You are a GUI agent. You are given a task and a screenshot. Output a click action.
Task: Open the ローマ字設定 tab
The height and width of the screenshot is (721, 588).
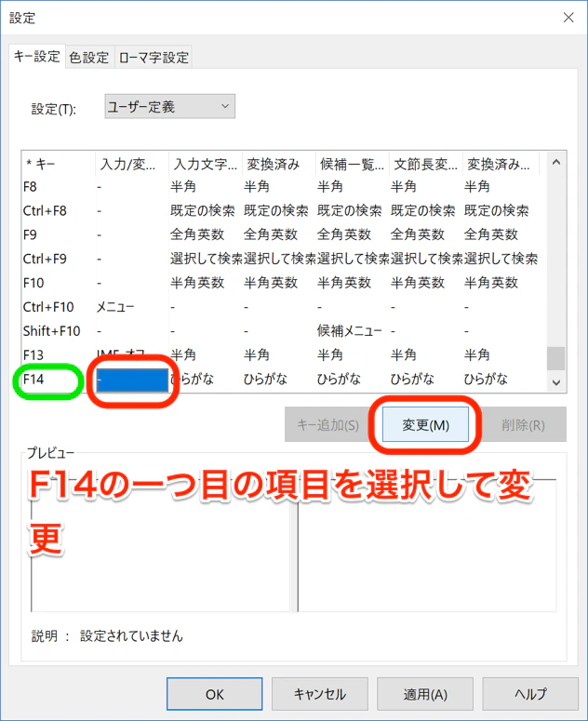click(154, 58)
